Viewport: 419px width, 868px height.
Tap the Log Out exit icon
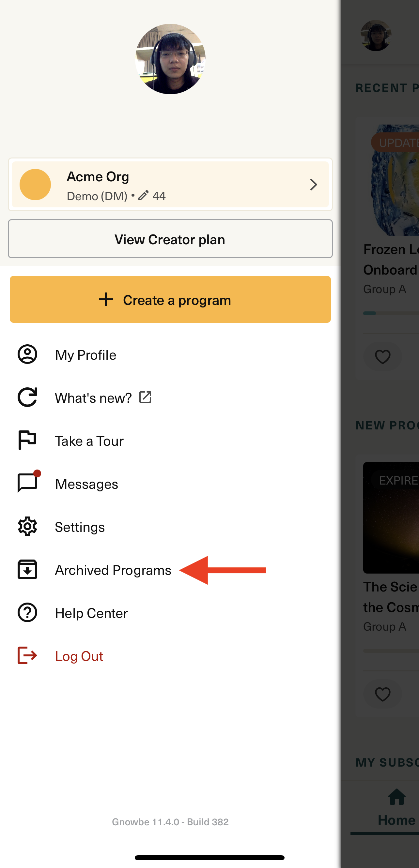click(x=27, y=655)
